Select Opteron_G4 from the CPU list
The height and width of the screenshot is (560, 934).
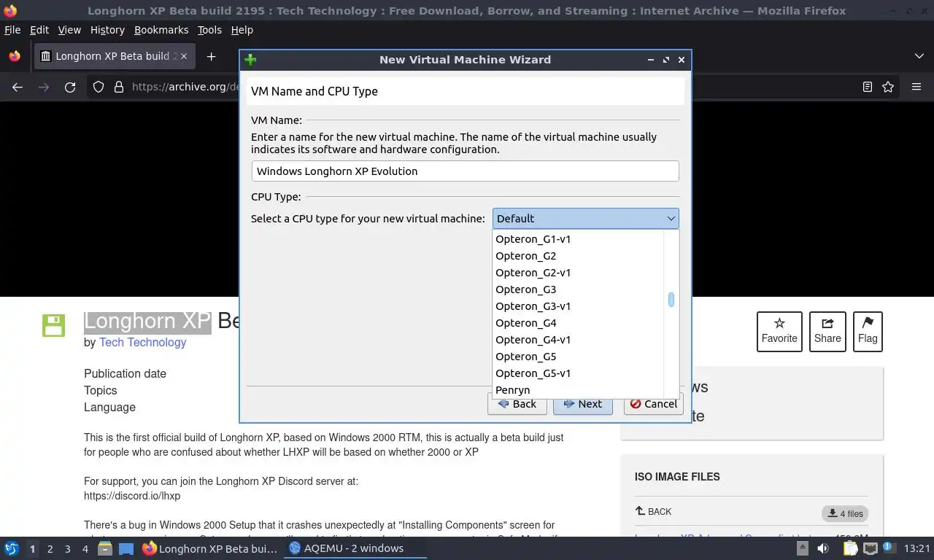[579, 323]
